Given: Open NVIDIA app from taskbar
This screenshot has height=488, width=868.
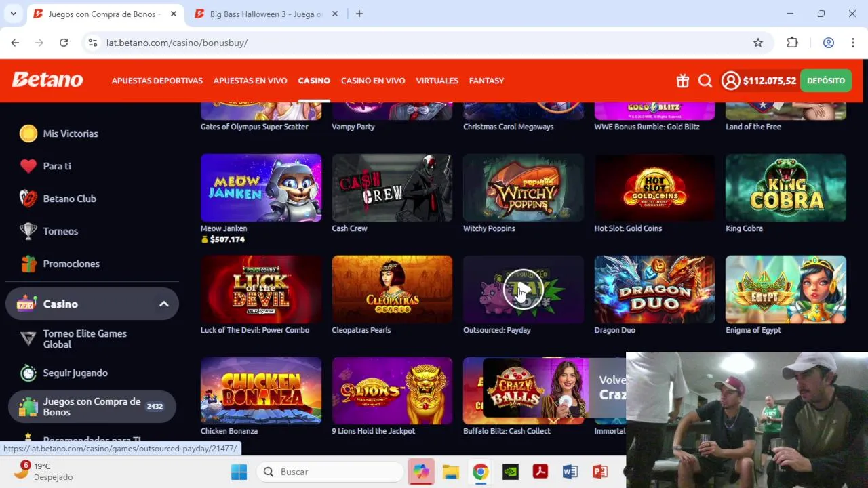Looking at the screenshot, I should [511, 472].
